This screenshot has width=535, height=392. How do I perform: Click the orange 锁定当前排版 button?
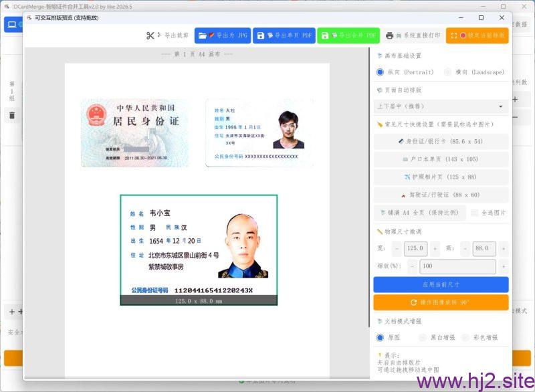coord(477,35)
